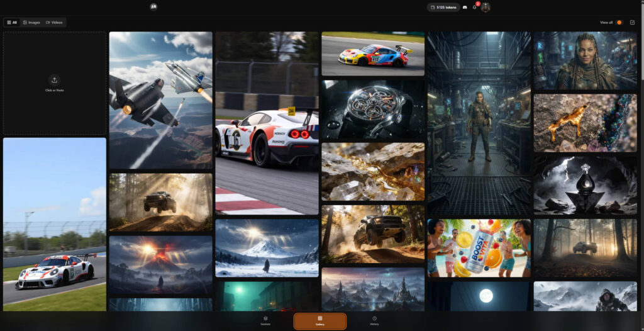This screenshot has height=331, width=644.
Task: Open the fighter jets image
Action: pos(160,99)
